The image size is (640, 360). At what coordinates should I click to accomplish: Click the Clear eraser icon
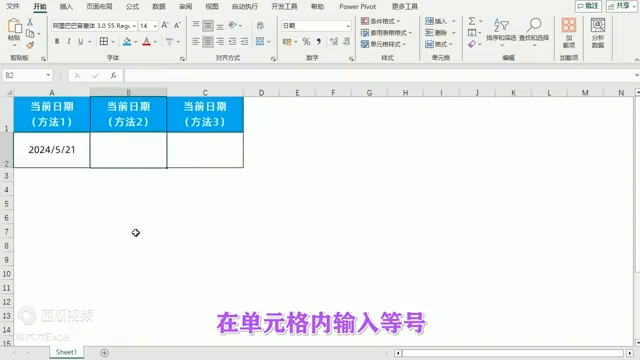(472, 44)
